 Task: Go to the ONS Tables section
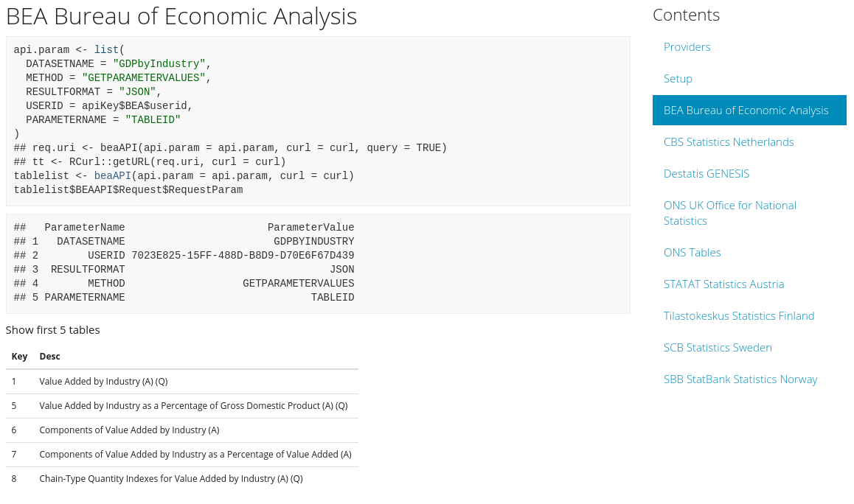(692, 253)
